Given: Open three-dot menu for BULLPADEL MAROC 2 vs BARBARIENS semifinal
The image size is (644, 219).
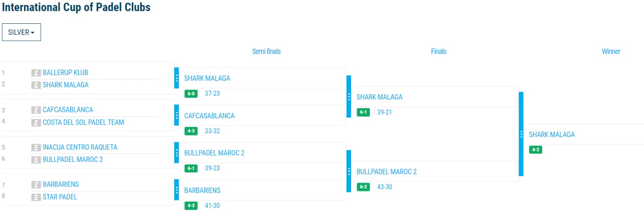Looking at the screenshot, I should pyautogui.click(x=349, y=171).
